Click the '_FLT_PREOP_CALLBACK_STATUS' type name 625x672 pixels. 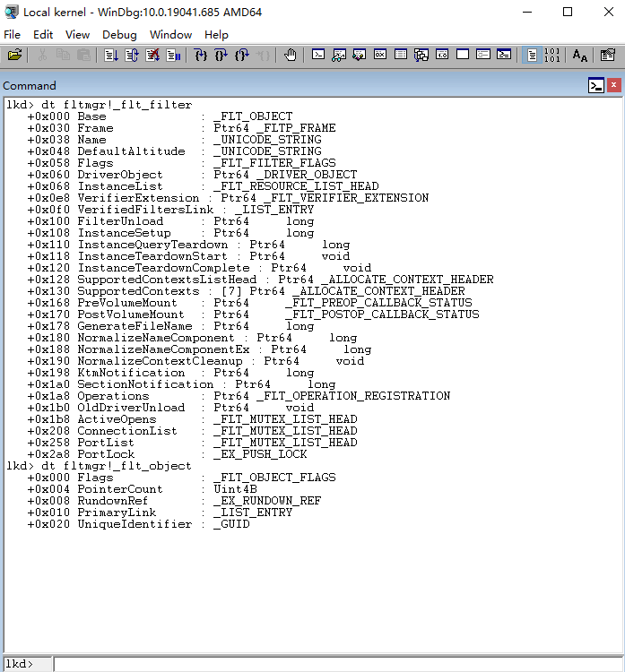(x=378, y=303)
